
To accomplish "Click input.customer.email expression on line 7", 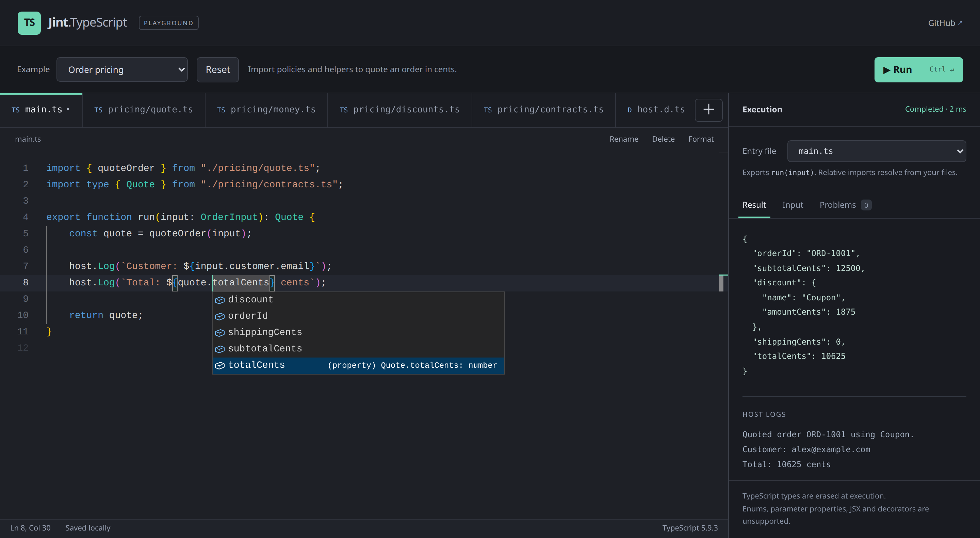I will (x=252, y=267).
